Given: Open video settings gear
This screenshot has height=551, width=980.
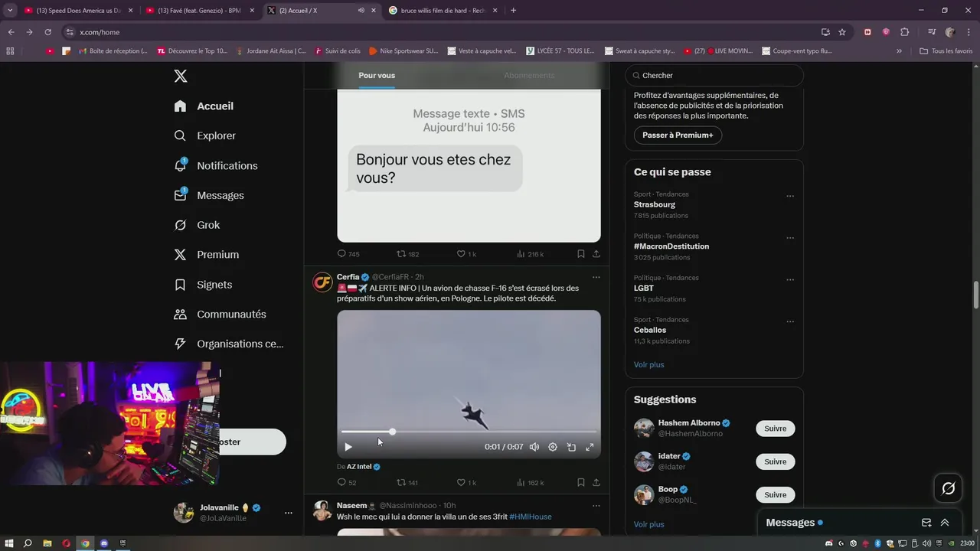Looking at the screenshot, I should (553, 447).
